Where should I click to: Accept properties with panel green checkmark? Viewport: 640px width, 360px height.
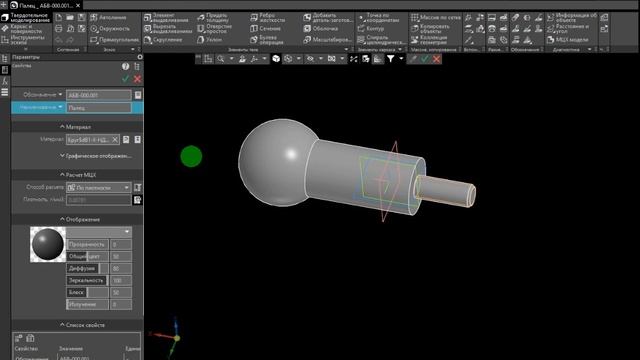(125, 79)
